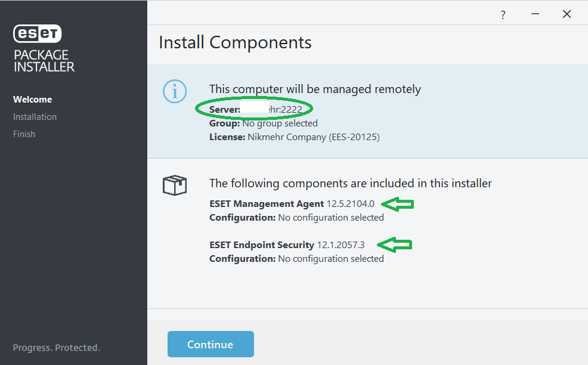The width and height of the screenshot is (588, 365).
Task: Click the License Nikmehr Company line
Action: [x=295, y=137]
